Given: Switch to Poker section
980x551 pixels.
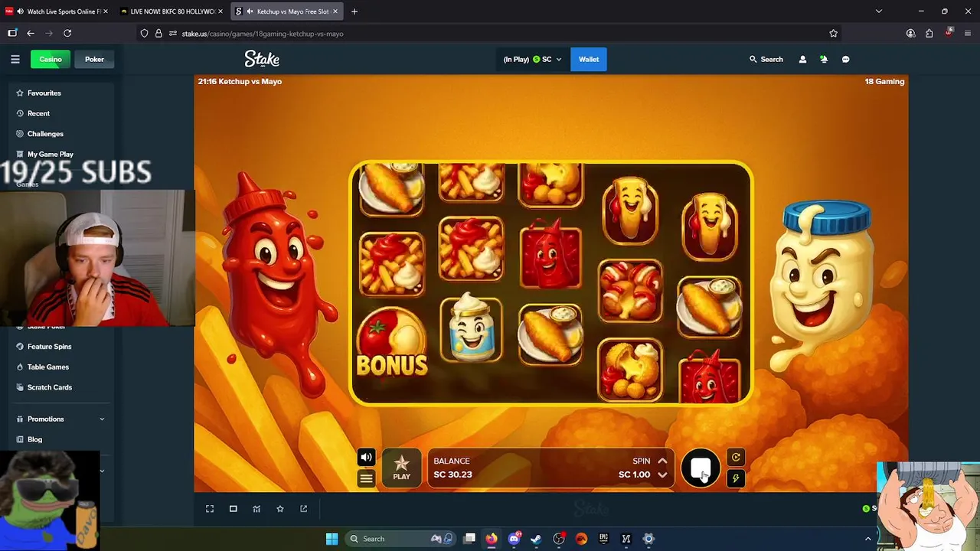Looking at the screenshot, I should 94,59.
